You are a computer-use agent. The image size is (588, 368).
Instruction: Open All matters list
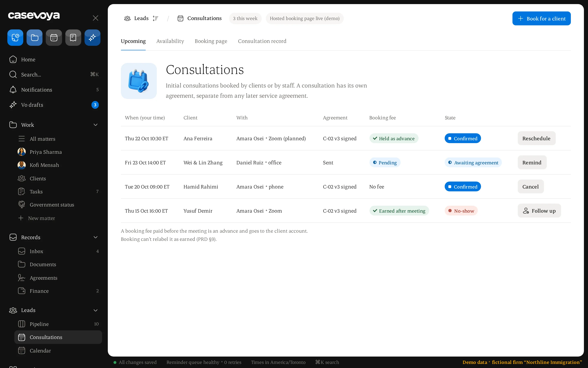pyautogui.click(x=58, y=139)
